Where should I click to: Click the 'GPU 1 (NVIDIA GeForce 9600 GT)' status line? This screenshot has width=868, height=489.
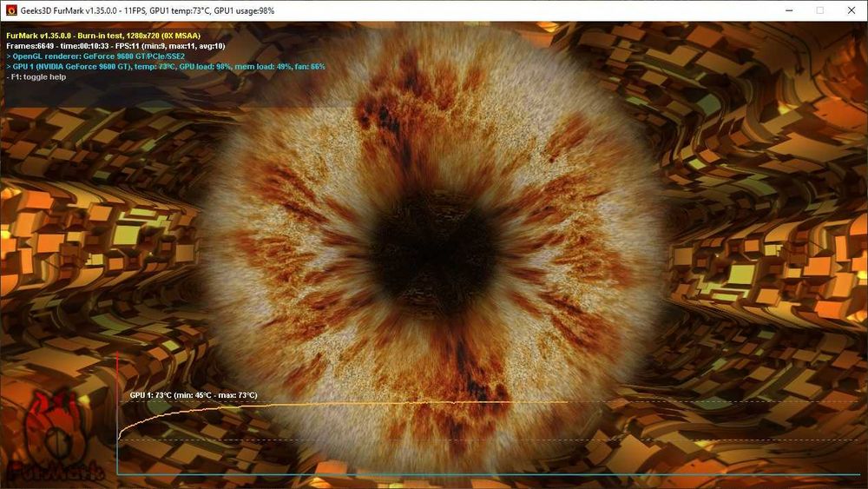pos(166,67)
